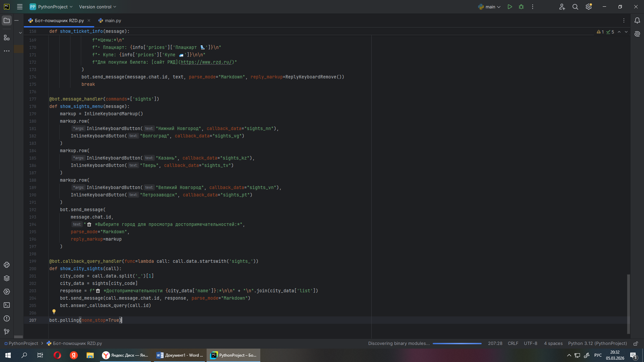Expand the main run configuration dropdown

[x=492, y=7]
